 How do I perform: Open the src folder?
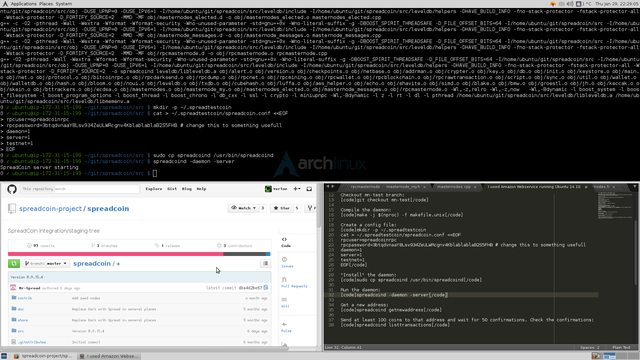point(21,331)
